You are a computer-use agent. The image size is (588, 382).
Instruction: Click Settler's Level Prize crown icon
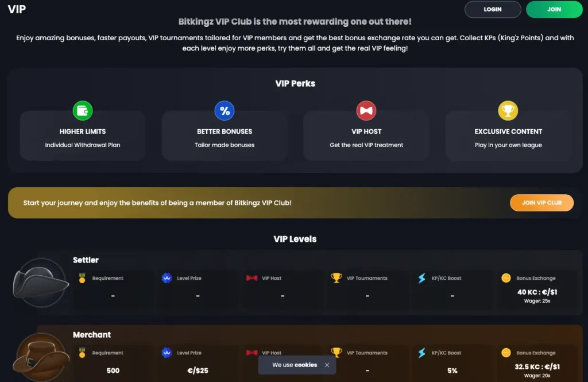(167, 278)
